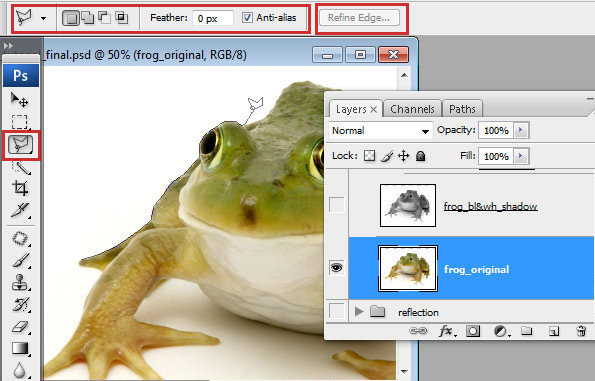Select the Rectangular Marquee tool
The height and width of the screenshot is (381, 595).
(x=20, y=122)
